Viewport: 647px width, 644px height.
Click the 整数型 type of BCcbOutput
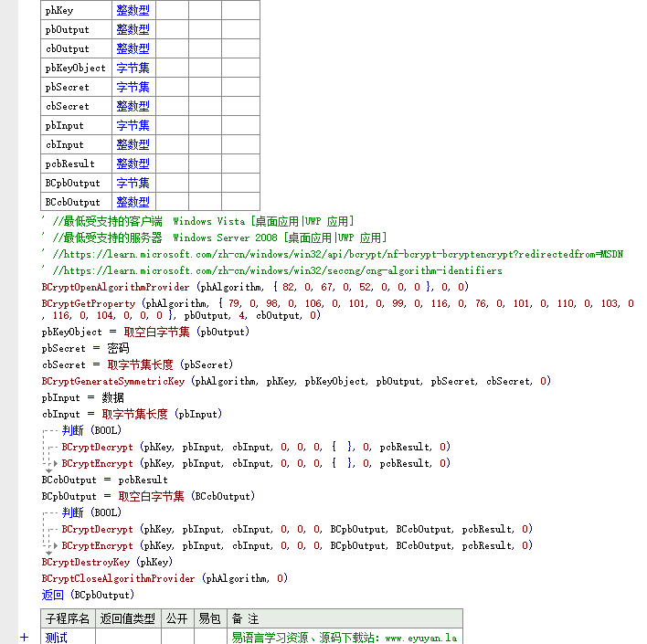pyautogui.click(x=133, y=202)
